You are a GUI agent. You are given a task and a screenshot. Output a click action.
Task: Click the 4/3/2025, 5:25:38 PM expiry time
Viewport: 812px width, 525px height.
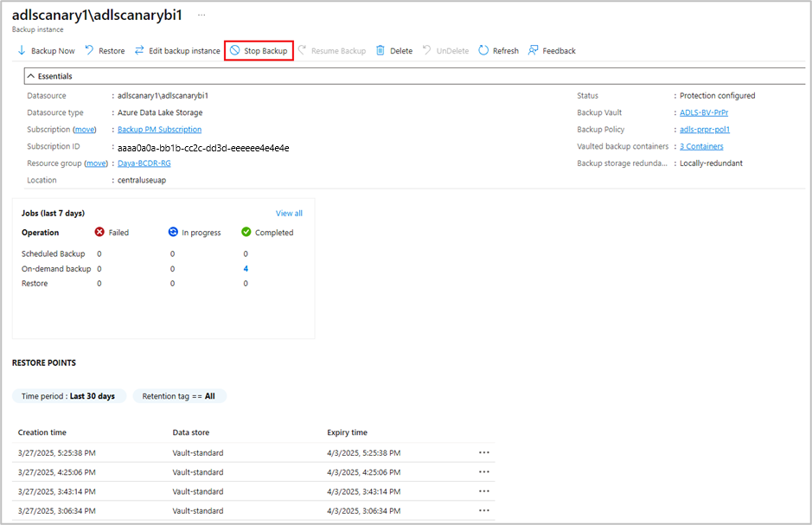tap(363, 453)
